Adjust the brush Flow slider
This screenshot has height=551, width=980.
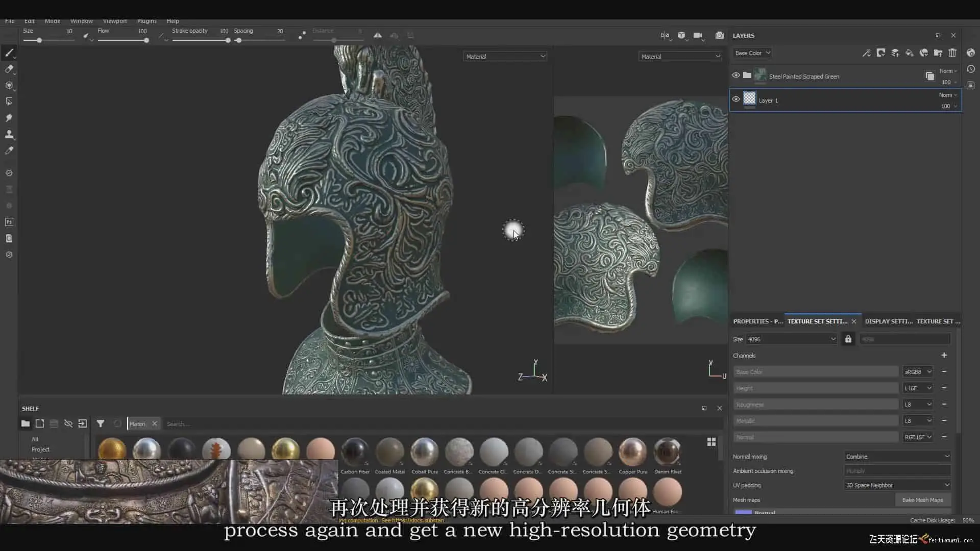146,40
